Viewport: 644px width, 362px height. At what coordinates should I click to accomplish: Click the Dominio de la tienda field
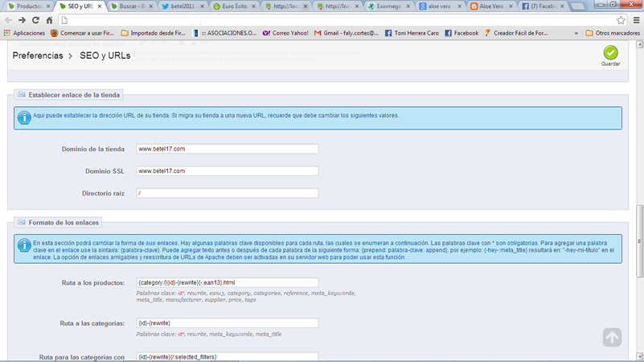tap(227, 149)
